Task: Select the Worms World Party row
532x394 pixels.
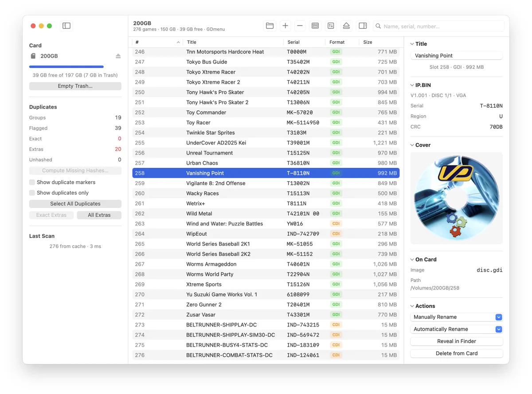Action: (266, 274)
